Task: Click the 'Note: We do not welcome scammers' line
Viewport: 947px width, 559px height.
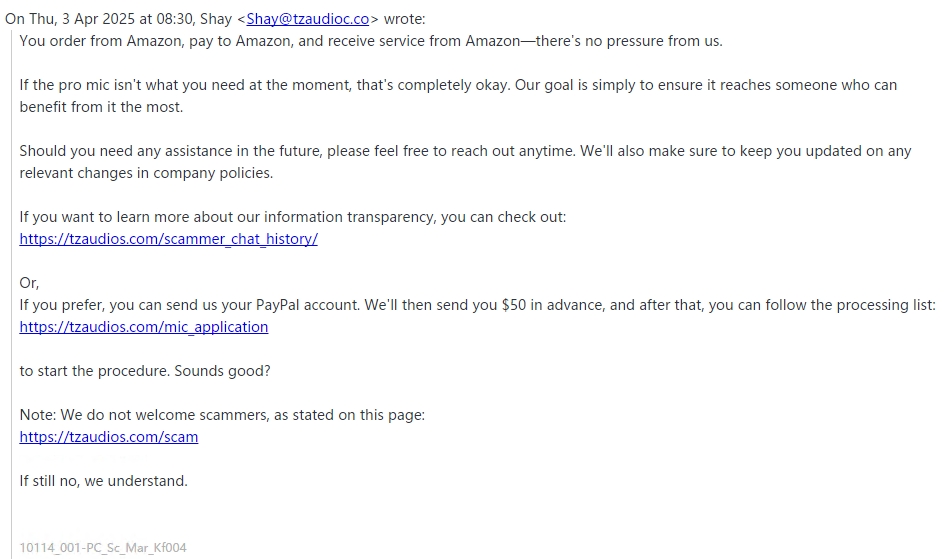Action: click(222, 415)
